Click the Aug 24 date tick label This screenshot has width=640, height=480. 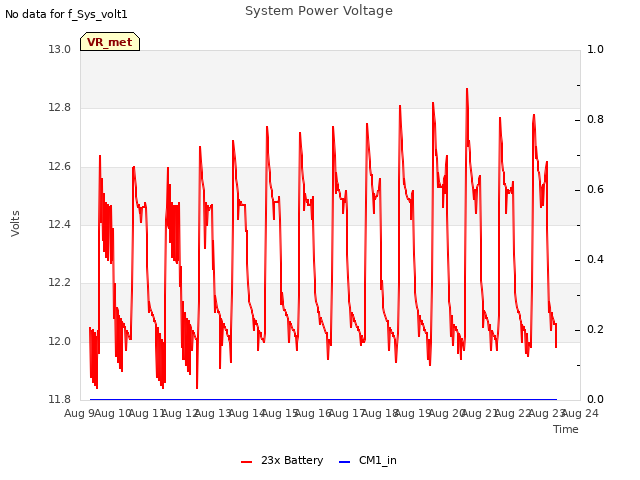[580, 414]
